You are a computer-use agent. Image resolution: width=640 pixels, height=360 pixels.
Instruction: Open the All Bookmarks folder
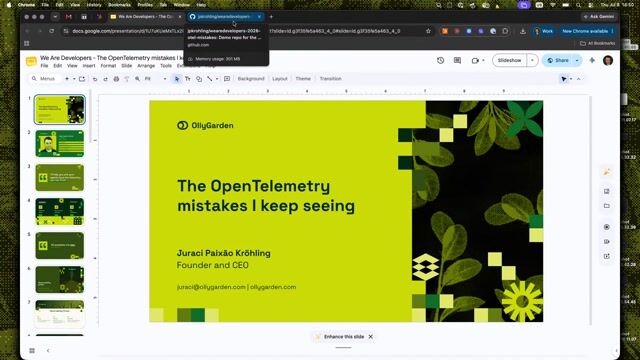click(598, 43)
